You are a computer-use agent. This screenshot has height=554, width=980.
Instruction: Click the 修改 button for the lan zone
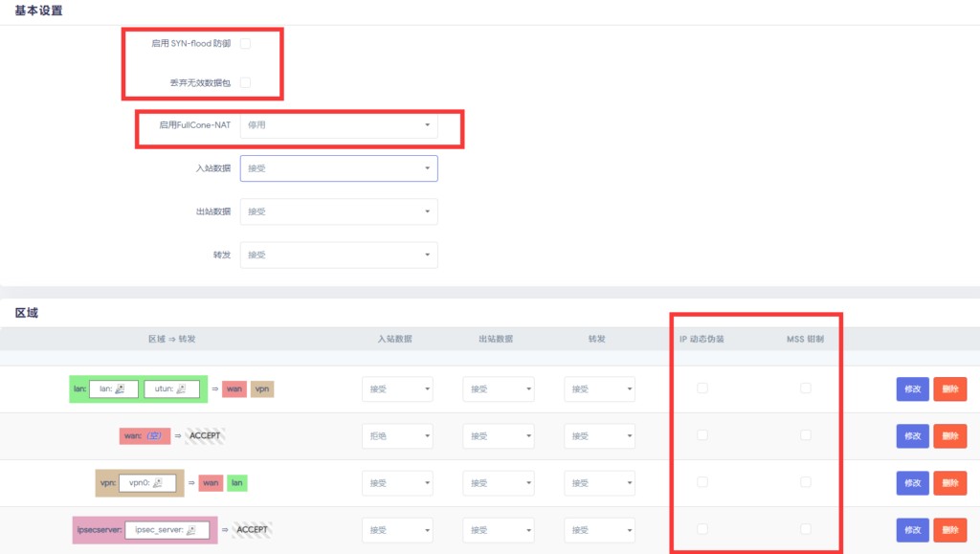[x=911, y=388]
